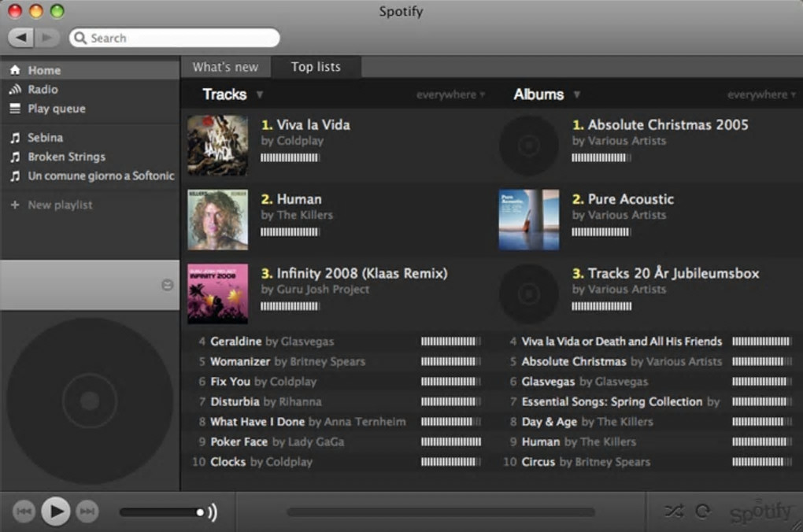Click the volume speaker icon
The height and width of the screenshot is (532, 803).
coord(213,512)
